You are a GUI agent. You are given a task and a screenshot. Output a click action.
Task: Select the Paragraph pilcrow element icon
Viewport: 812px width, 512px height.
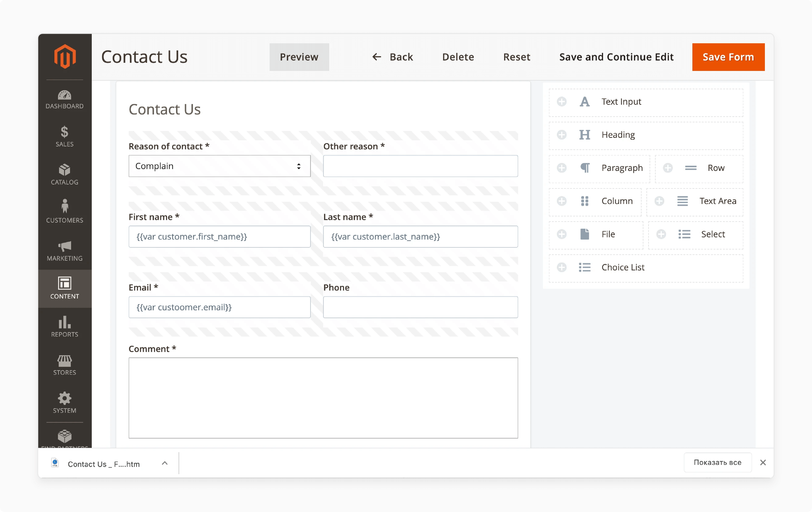click(x=585, y=168)
